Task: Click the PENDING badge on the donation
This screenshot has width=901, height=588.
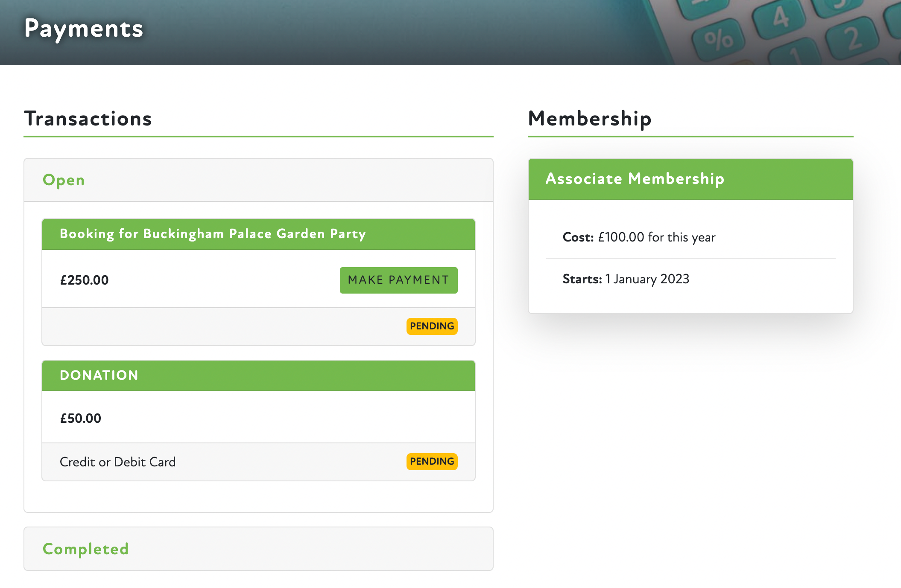Action: tap(432, 462)
